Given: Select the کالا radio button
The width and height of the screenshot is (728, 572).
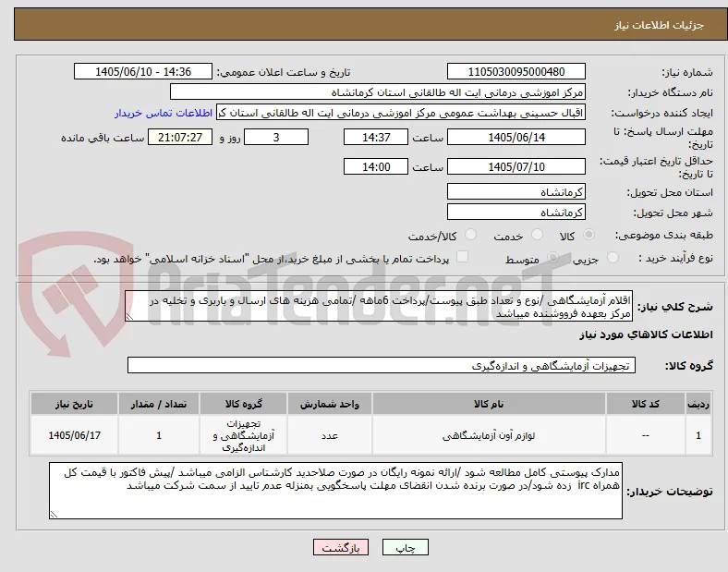Looking at the screenshot, I should pyautogui.click(x=588, y=235).
